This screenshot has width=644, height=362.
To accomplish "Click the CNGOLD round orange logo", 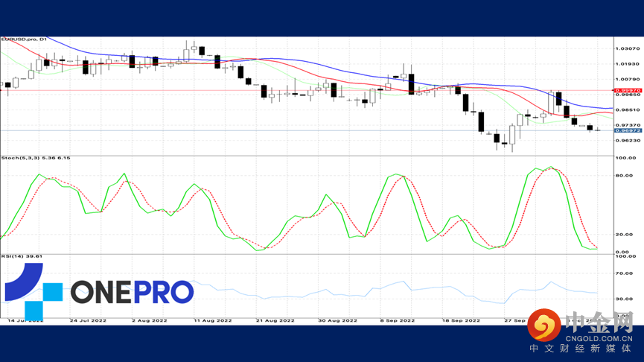I will point(544,326).
